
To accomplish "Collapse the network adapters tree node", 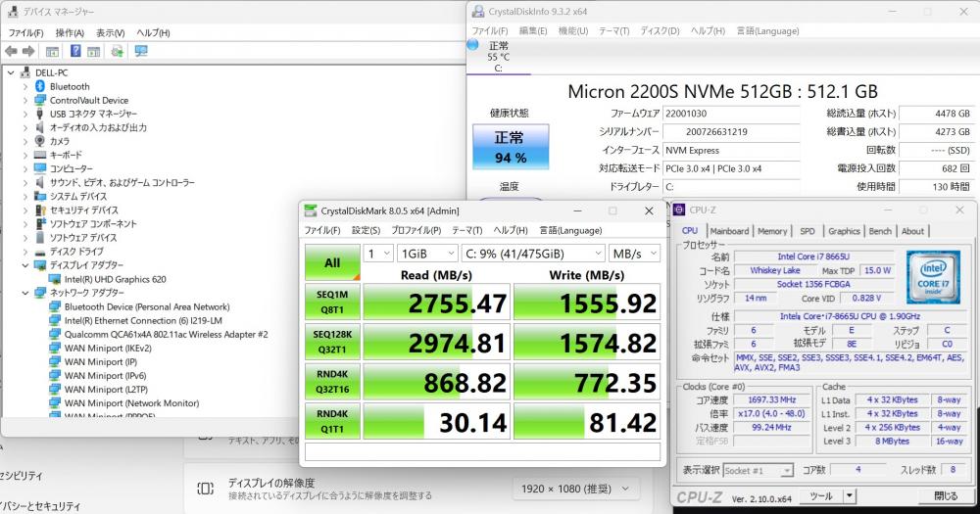I will 25,293.
